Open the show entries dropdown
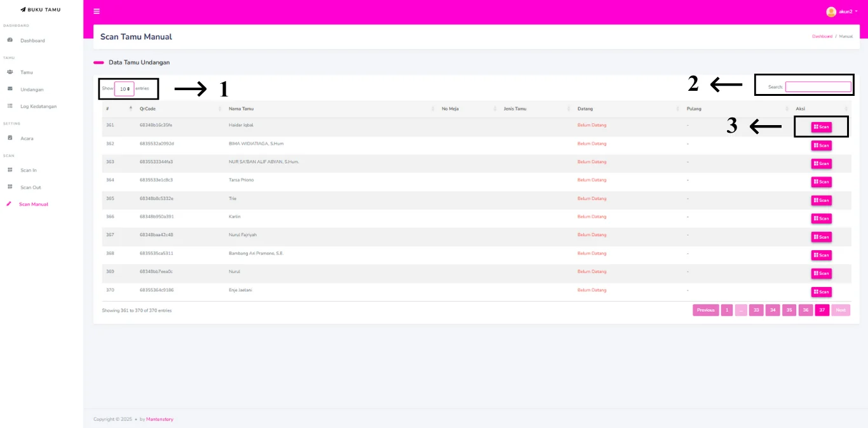 (x=125, y=89)
